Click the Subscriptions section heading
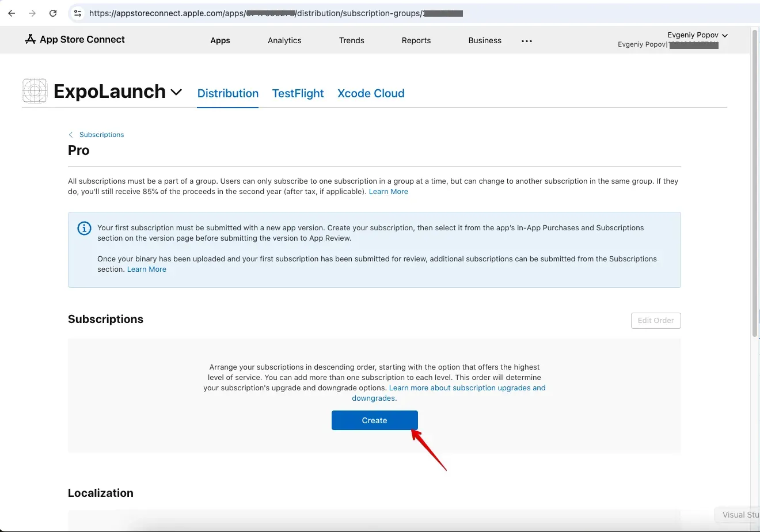 (x=105, y=319)
